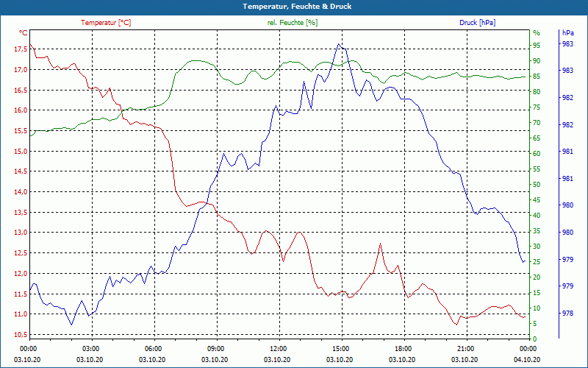The image size is (588, 368).
Task: Click the hPa unit label above the pressure axis
Action: pos(568,33)
